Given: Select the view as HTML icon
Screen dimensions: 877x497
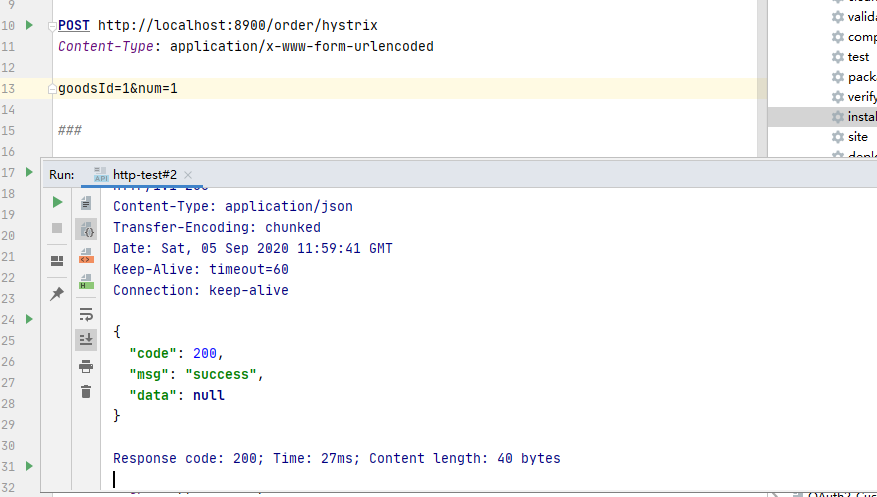Looking at the screenshot, I should pyautogui.click(x=86, y=255).
